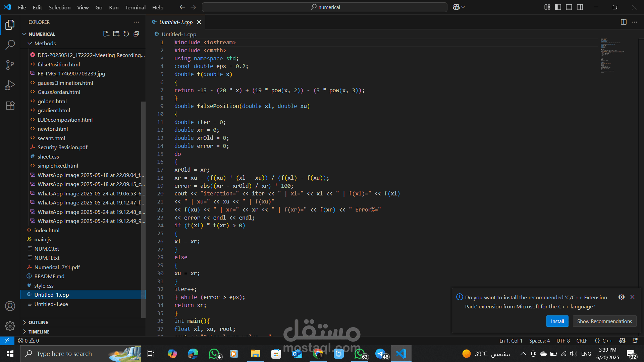The height and width of the screenshot is (362, 644).
Task: Change UTF-8 encoding in status bar
Action: pos(563,341)
